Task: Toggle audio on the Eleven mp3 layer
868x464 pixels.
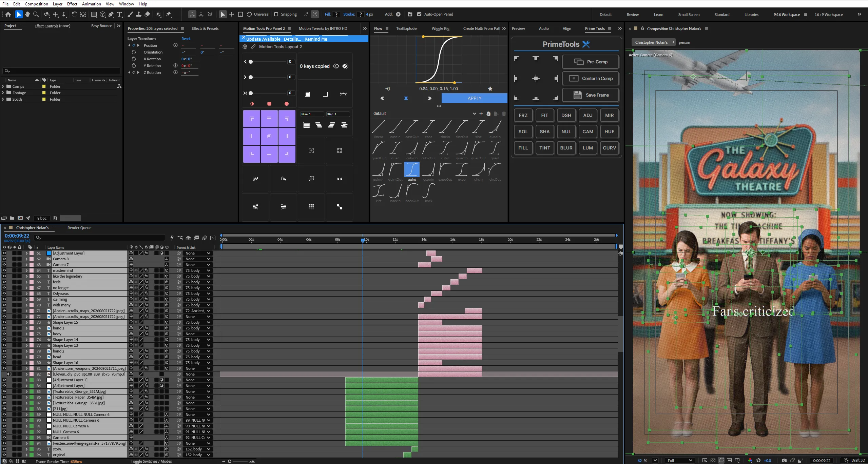Action: pyautogui.click(x=9, y=374)
